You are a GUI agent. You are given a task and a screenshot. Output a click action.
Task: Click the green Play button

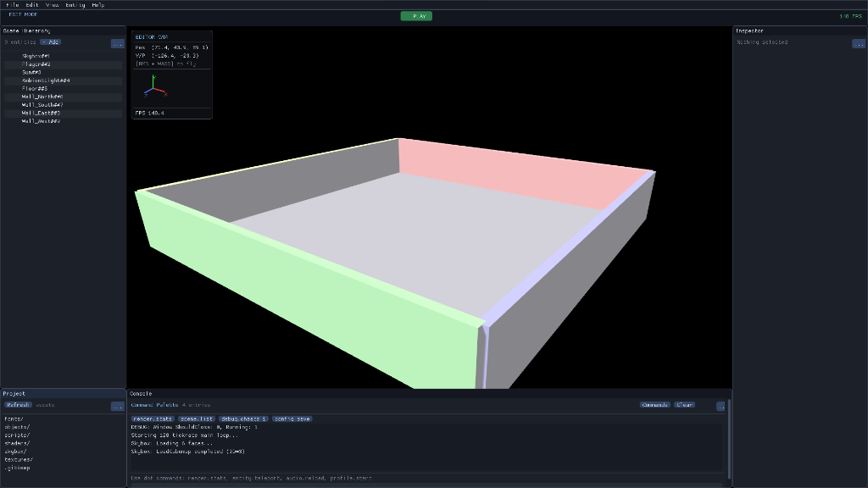coord(416,16)
